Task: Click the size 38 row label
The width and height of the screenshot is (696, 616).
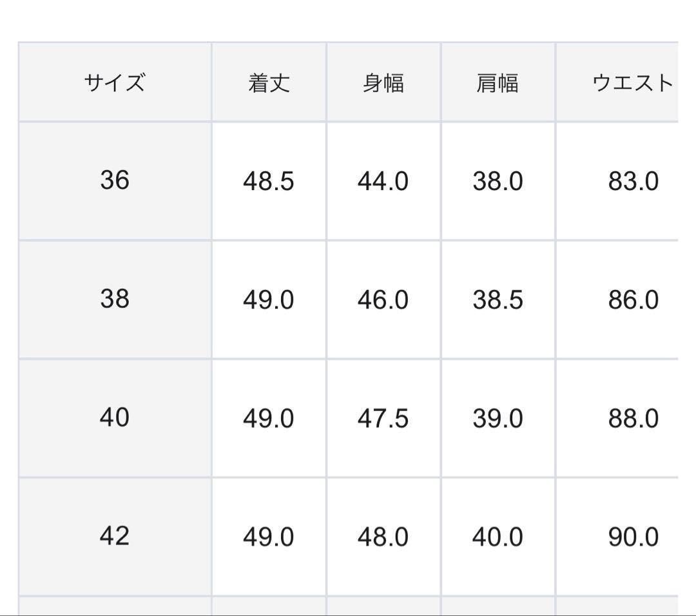Action: (x=115, y=300)
